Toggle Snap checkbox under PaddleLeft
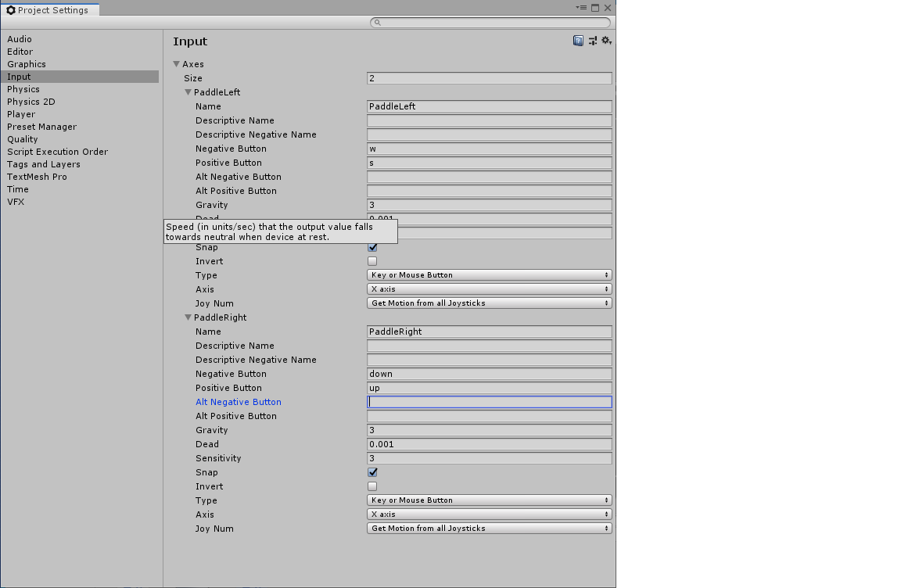 (372, 247)
